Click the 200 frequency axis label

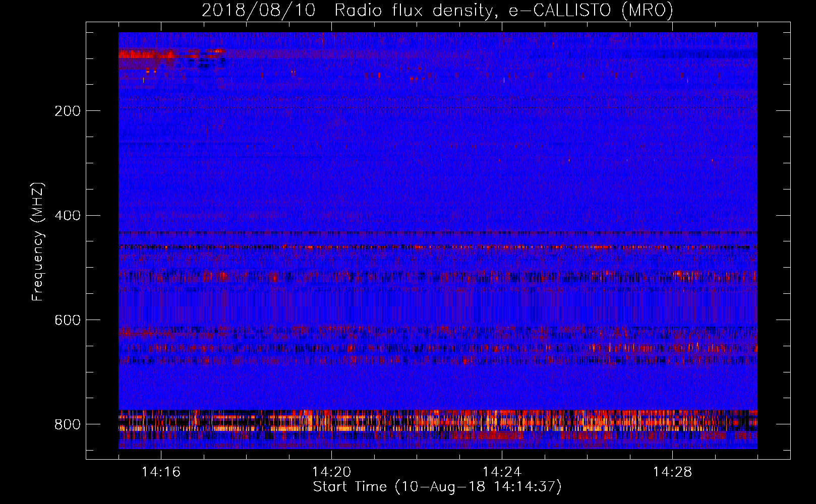[68, 111]
